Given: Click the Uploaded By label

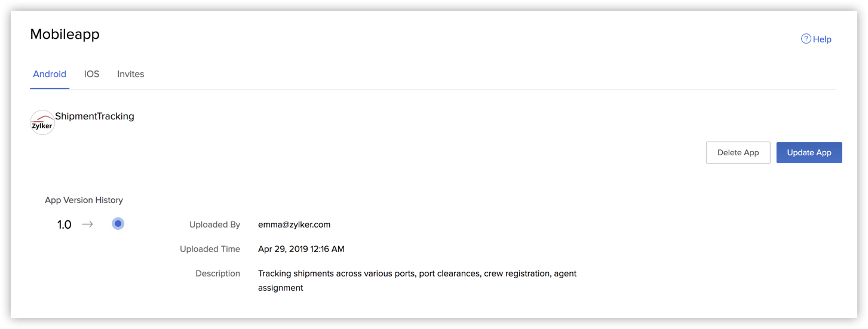Looking at the screenshot, I should [x=214, y=225].
